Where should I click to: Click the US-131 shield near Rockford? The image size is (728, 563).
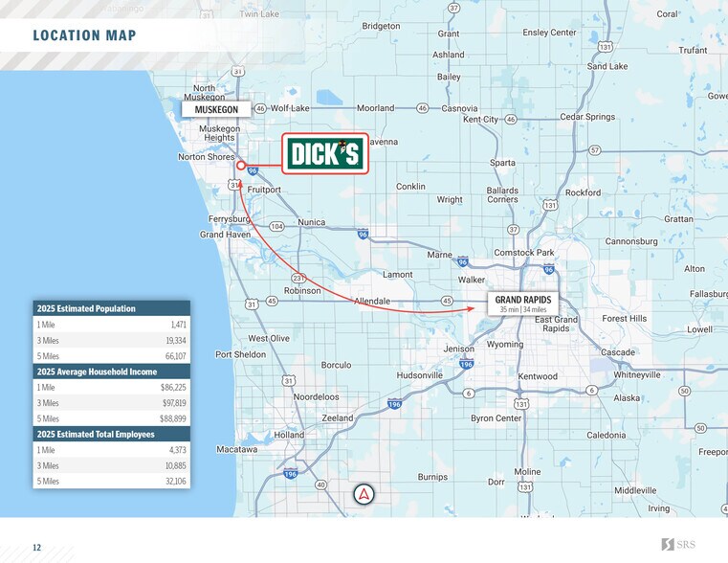pyautogui.click(x=550, y=205)
